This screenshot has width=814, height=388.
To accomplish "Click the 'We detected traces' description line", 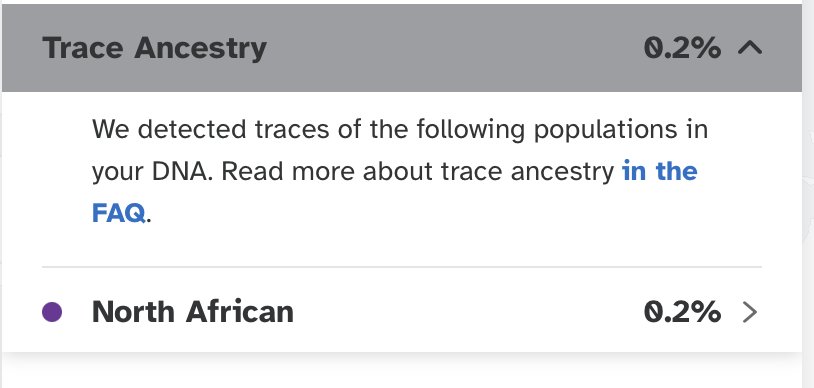I will 400,129.
